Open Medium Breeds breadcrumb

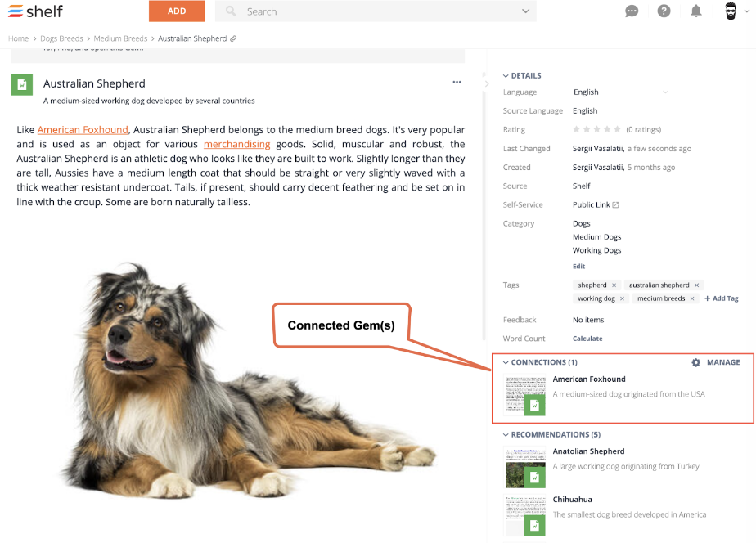pos(120,38)
